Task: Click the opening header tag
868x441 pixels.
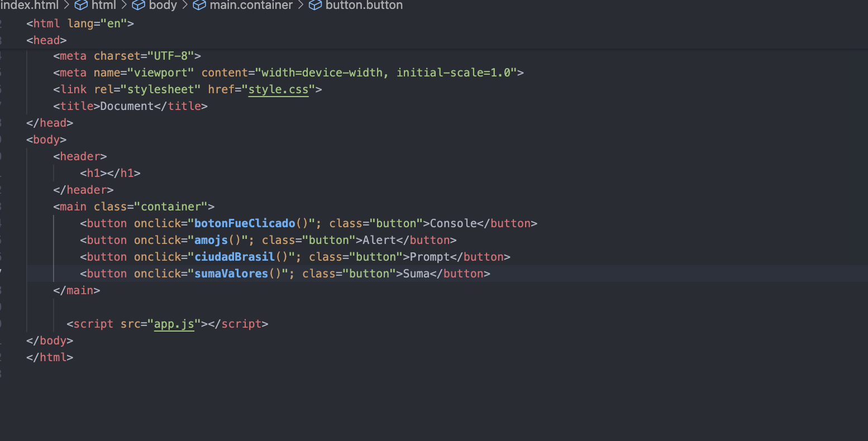Action: click(80, 156)
